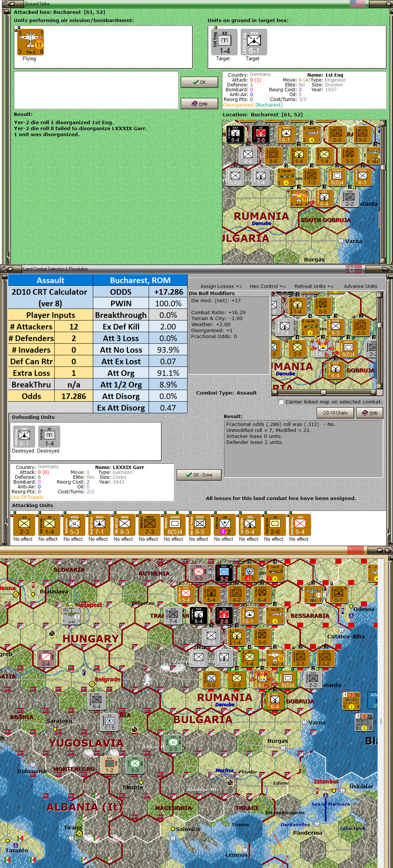393x868 pixels.
Task: Click the 1-2 Yugoslav unit on main map
Action: (x=109, y=764)
